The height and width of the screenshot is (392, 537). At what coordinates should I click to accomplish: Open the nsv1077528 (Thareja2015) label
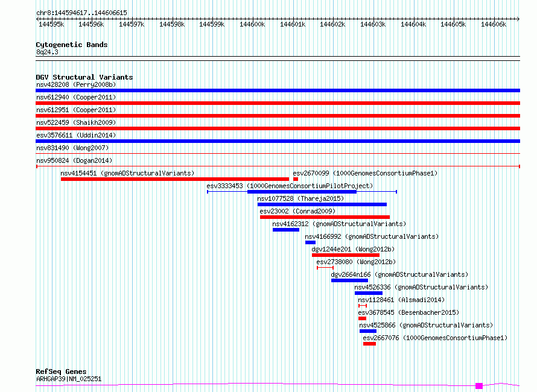point(300,198)
